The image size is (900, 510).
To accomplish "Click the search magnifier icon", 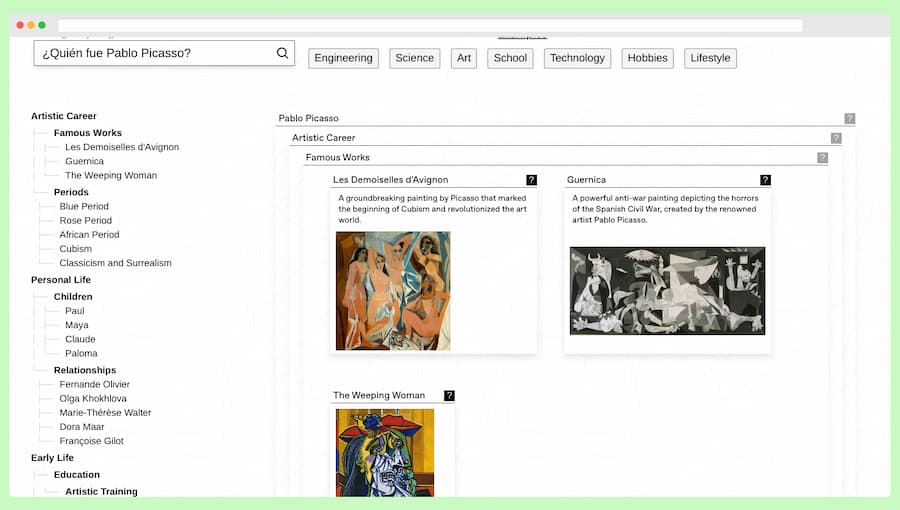I will 282,53.
